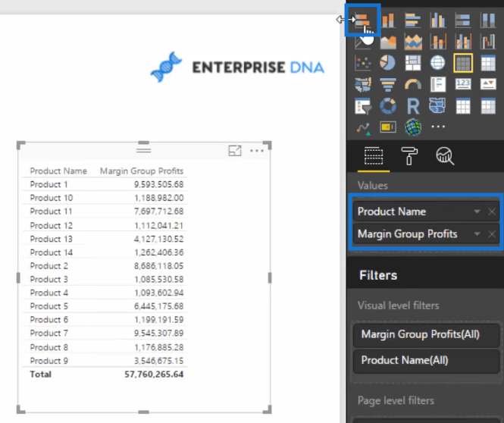Image resolution: width=504 pixels, height=423 pixels.
Task: Open the Format paint roller tab
Action: pyautogui.click(x=409, y=156)
